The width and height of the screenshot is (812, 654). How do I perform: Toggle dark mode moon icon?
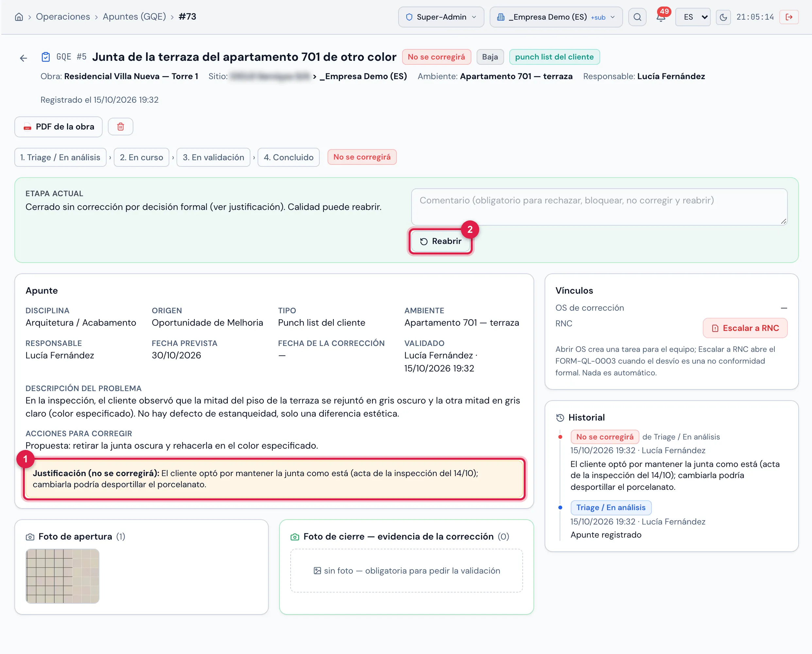(723, 17)
